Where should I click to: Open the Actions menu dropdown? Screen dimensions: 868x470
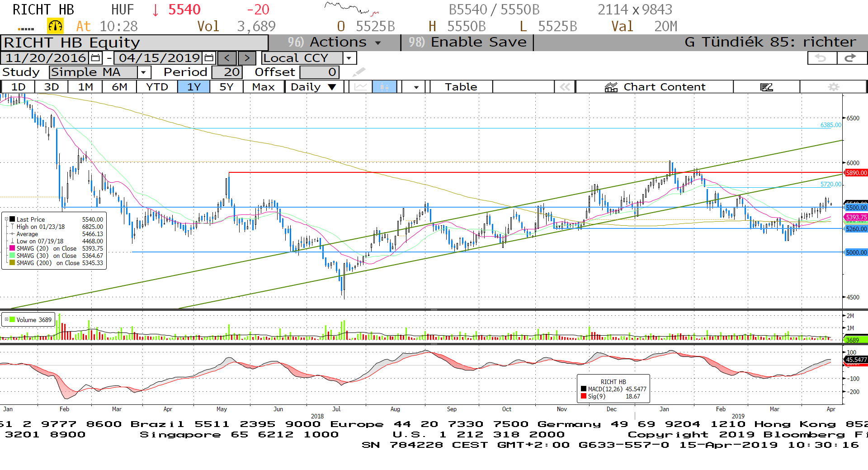click(x=335, y=43)
